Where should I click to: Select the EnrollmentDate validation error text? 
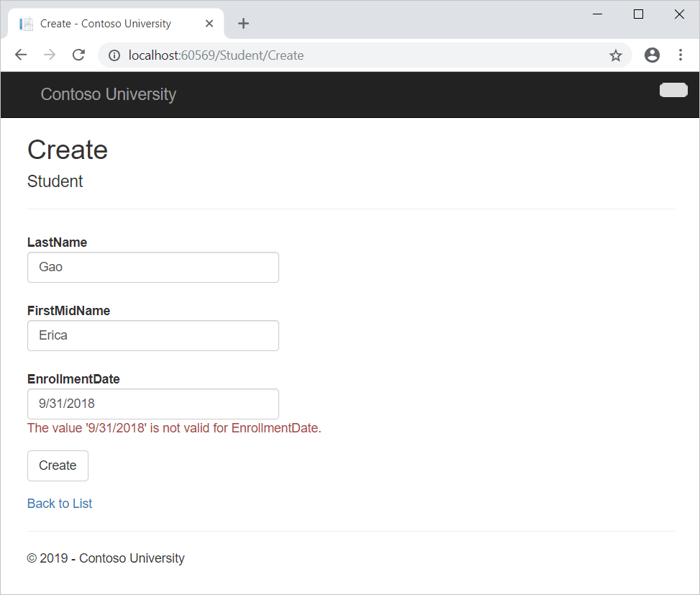(x=173, y=427)
